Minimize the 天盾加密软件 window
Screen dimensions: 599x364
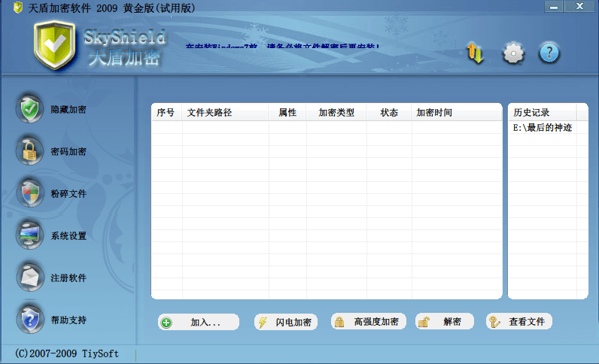tap(554, 7)
